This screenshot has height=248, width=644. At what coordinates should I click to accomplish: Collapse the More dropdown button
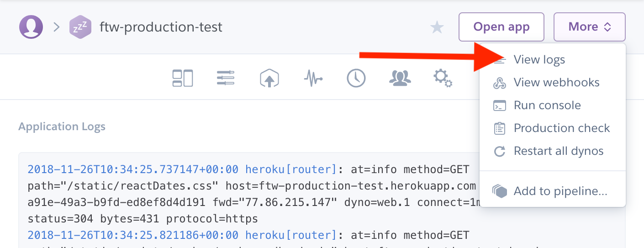coord(589,27)
